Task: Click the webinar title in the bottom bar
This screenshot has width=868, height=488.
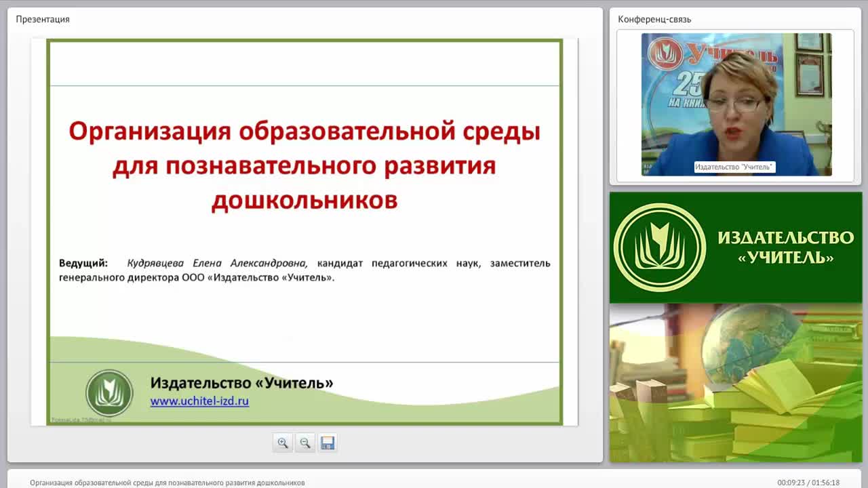Action: [167, 483]
